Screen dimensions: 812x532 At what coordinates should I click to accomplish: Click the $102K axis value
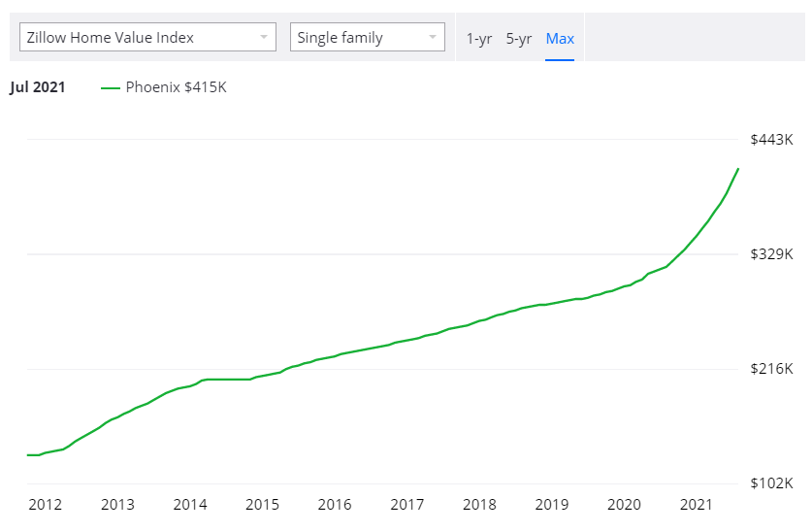[x=771, y=483]
